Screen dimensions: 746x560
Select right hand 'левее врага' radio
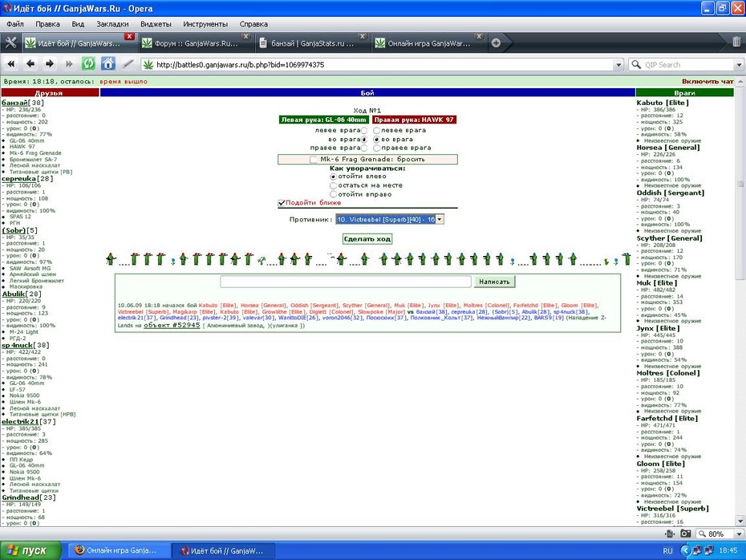point(376,130)
